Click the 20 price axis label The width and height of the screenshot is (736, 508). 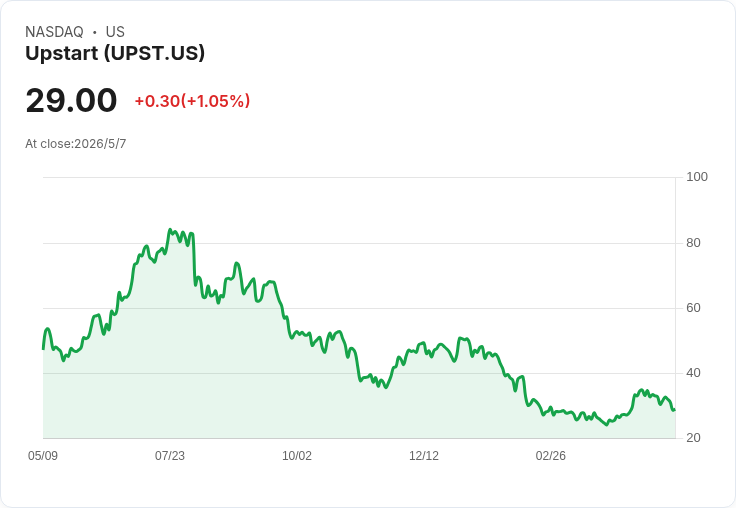[693, 438]
